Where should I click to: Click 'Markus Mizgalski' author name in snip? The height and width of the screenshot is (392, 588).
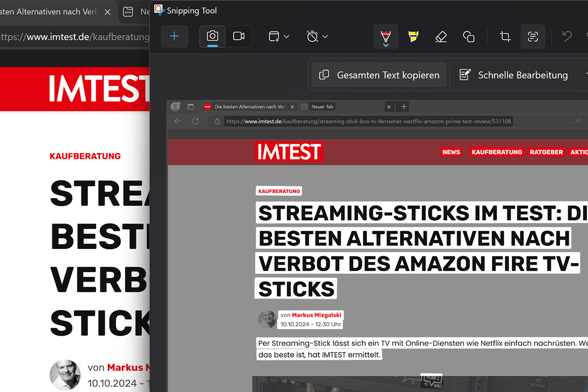click(317, 315)
